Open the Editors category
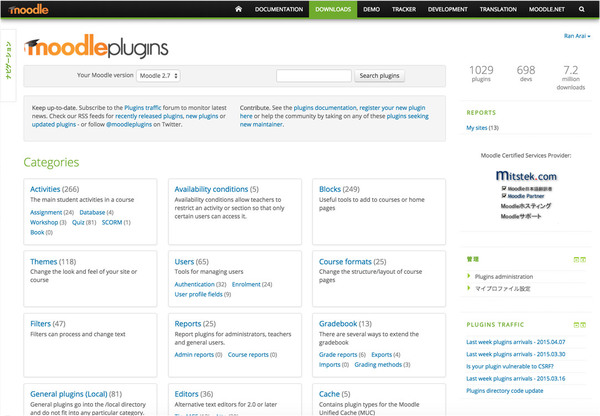The height and width of the screenshot is (416, 600). 186,394
